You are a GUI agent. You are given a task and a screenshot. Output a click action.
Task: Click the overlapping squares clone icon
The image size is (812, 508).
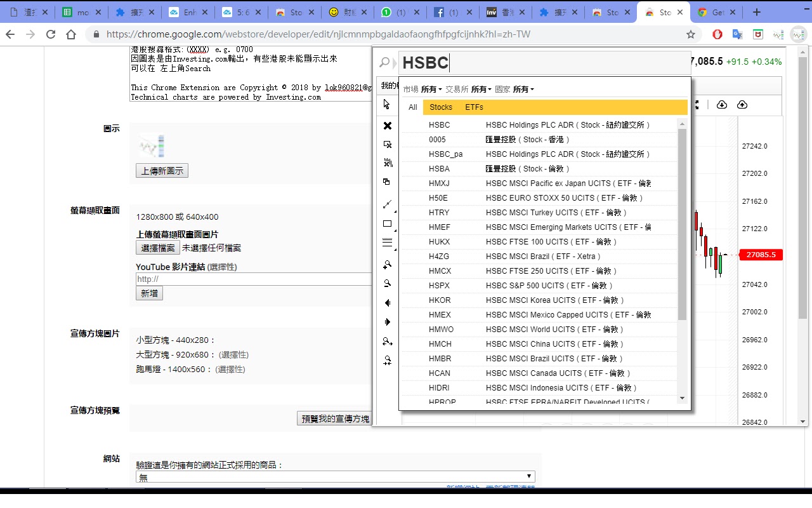[387, 182]
